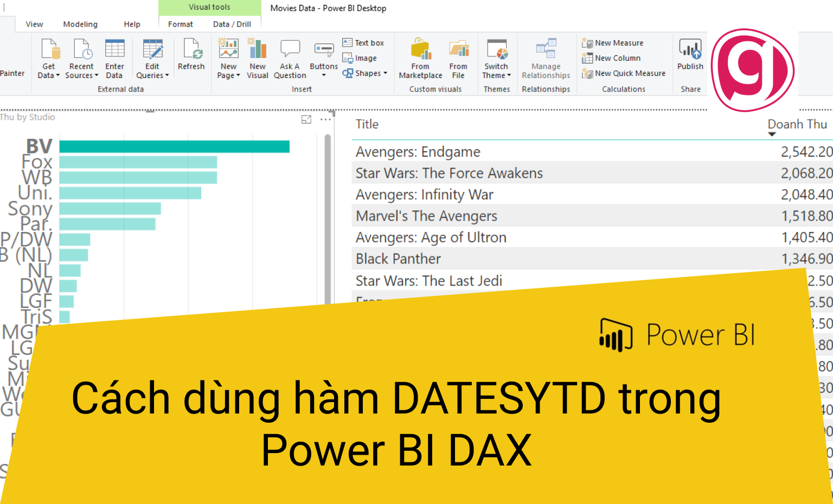Image resolution: width=833 pixels, height=504 pixels.
Task: Open Switch Theme options
Action: pyautogui.click(x=497, y=59)
